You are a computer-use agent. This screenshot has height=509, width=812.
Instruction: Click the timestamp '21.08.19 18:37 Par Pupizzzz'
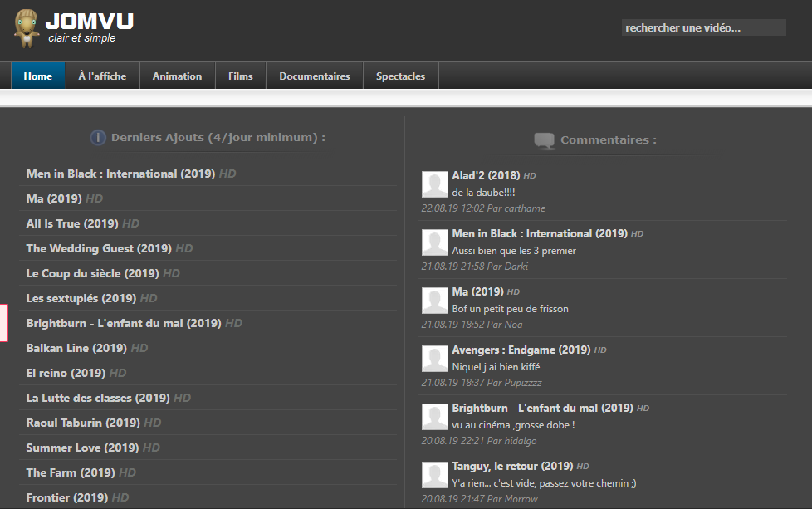(481, 383)
